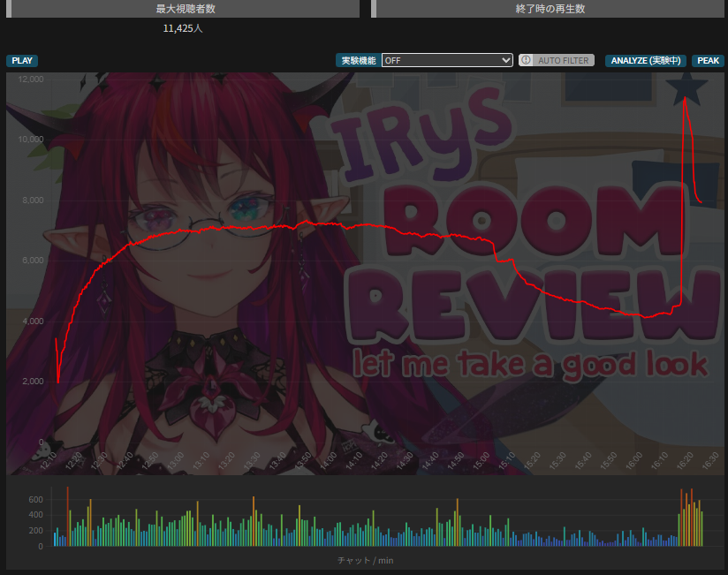
Task: Click the viewer peak on the red line
Action: pyautogui.click(x=685, y=97)
